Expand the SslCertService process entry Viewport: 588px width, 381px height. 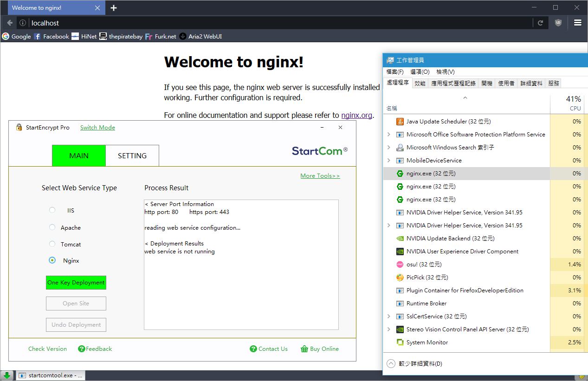coord(389,316)
